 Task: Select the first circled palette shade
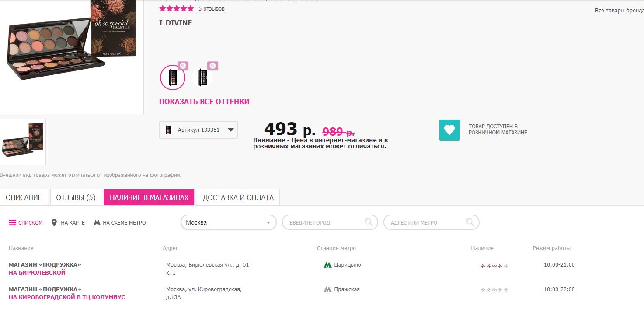pos(172,77)
